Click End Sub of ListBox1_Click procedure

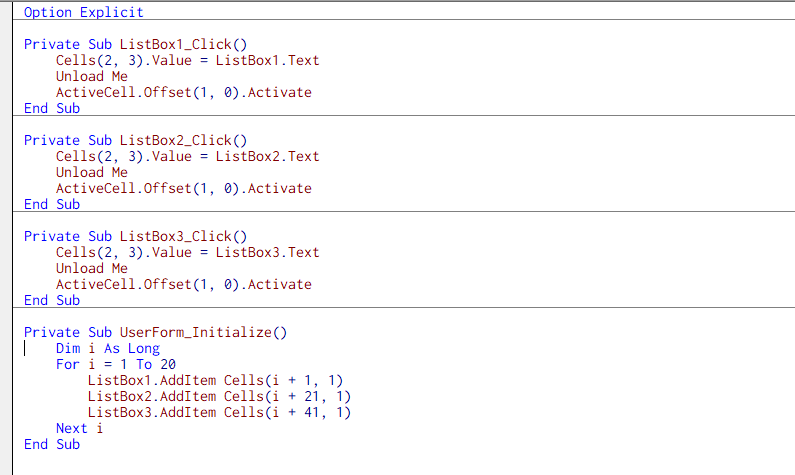click(x=51, y=109)
